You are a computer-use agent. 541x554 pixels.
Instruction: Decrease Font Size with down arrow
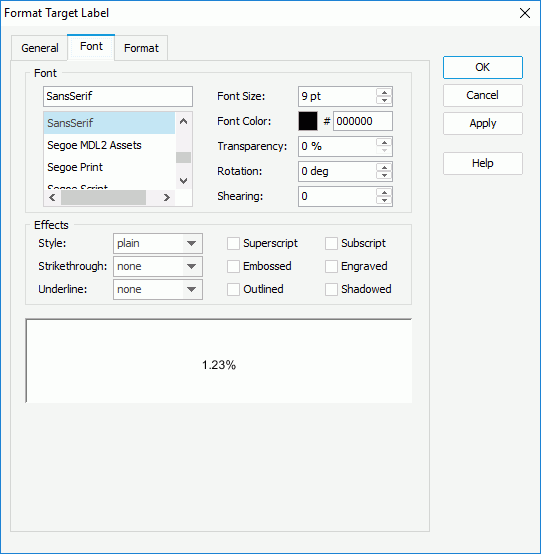click(x=384, y=101)
